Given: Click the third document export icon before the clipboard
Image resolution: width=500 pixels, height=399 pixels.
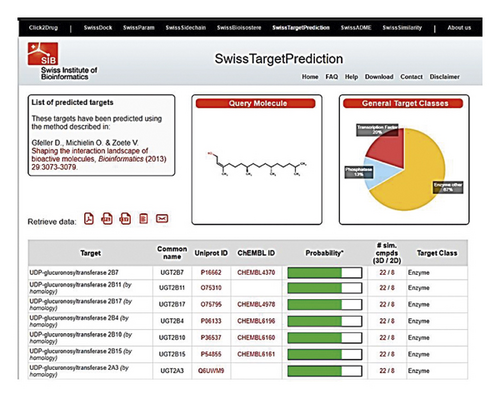Looking at the screenshot, I should [x=125, y=219].
